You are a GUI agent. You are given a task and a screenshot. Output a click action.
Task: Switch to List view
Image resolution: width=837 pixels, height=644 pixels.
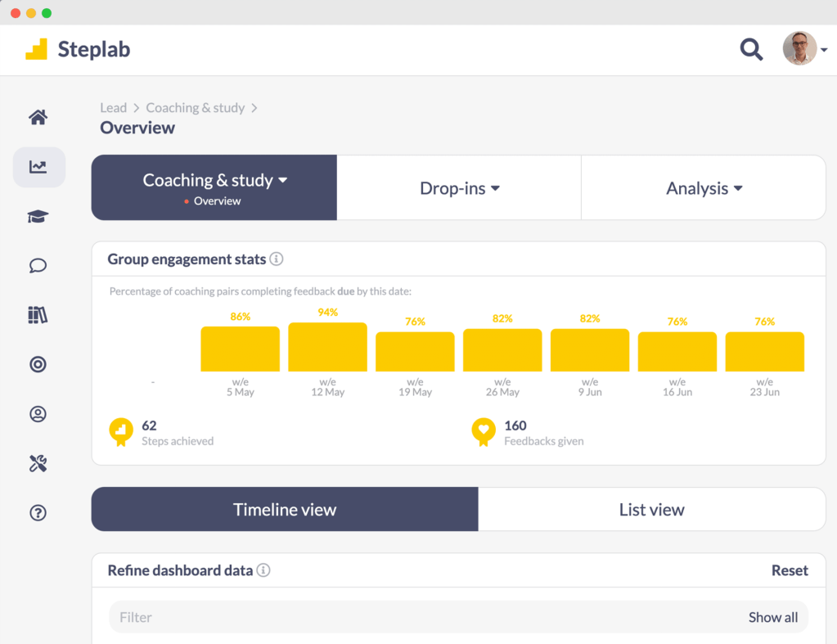tap(651, 509)
